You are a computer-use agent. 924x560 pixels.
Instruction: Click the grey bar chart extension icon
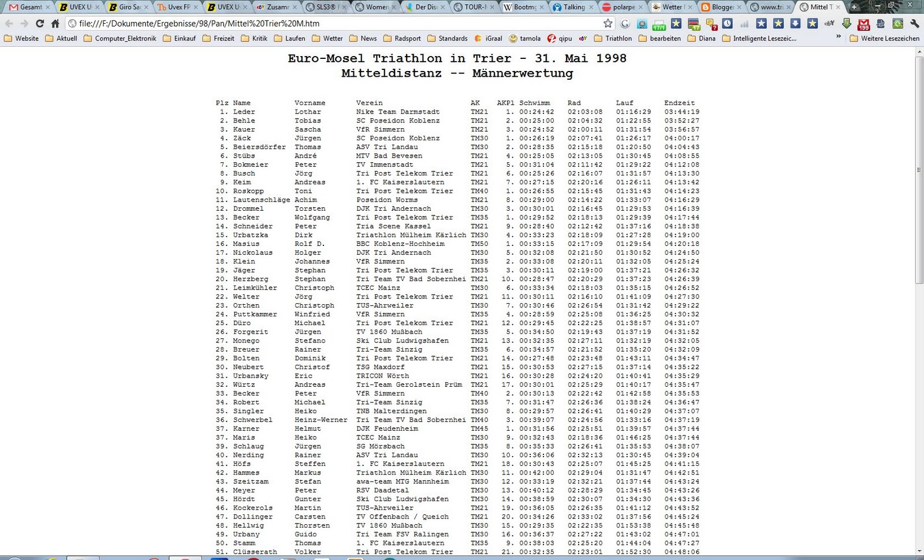(x=744, y=24)
